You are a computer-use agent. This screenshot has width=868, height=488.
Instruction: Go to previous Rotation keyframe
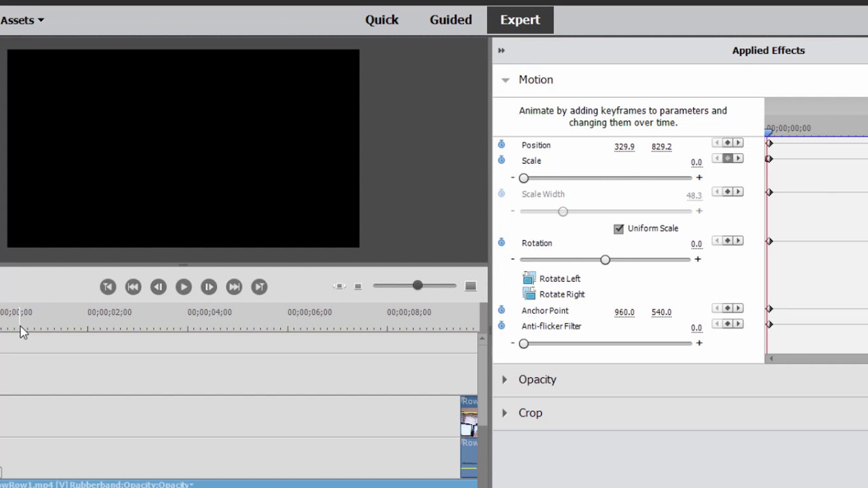717,240
